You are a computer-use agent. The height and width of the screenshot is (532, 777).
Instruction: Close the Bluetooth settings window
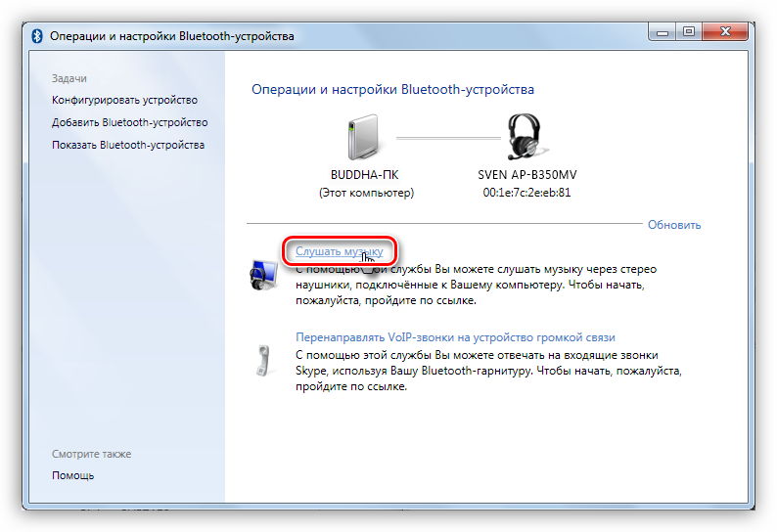click(728, 32)
